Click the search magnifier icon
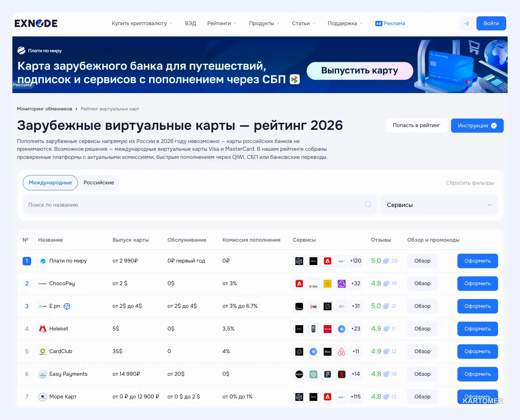This screenshot has width=520, height=420. pyautogui.click(x=368, y=204)
